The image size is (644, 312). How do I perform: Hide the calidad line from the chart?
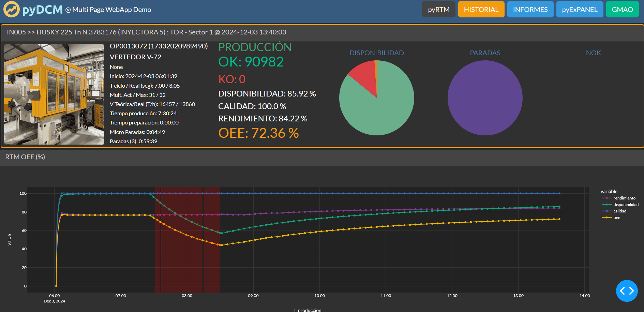pyautogui.click(x=619, y=211)
